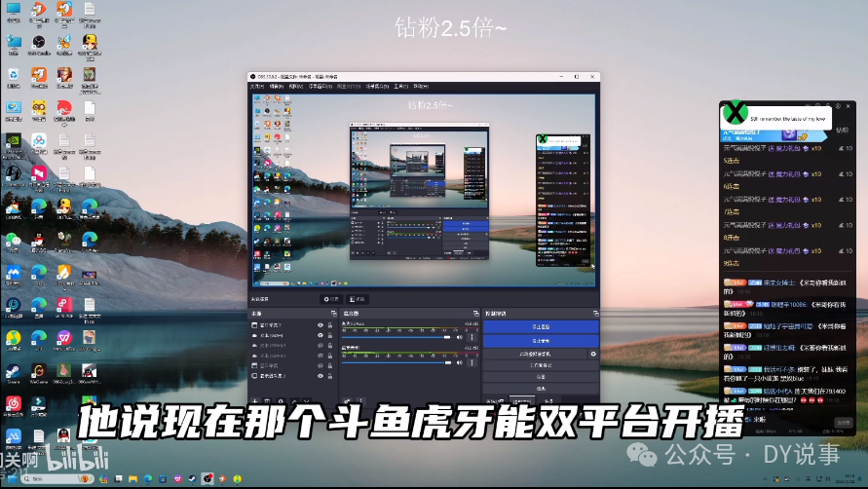Adjust lower audio channel volume slider
The height and width of the screenshot is (489, 868).
point(396,362)
